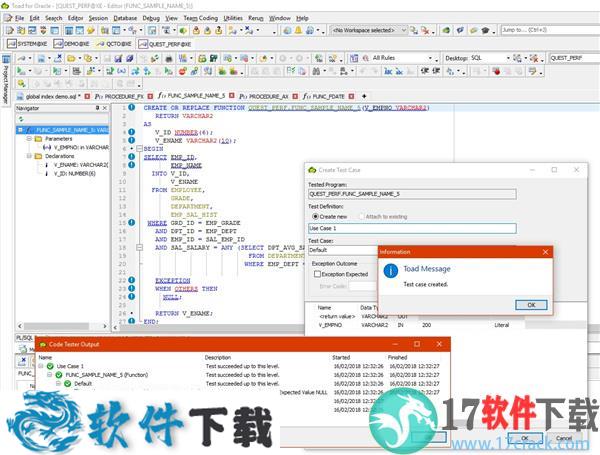The height and width of the screenshot is (455, 600).
Task: Select the Create new radio button
Action: tap(315, 217)
